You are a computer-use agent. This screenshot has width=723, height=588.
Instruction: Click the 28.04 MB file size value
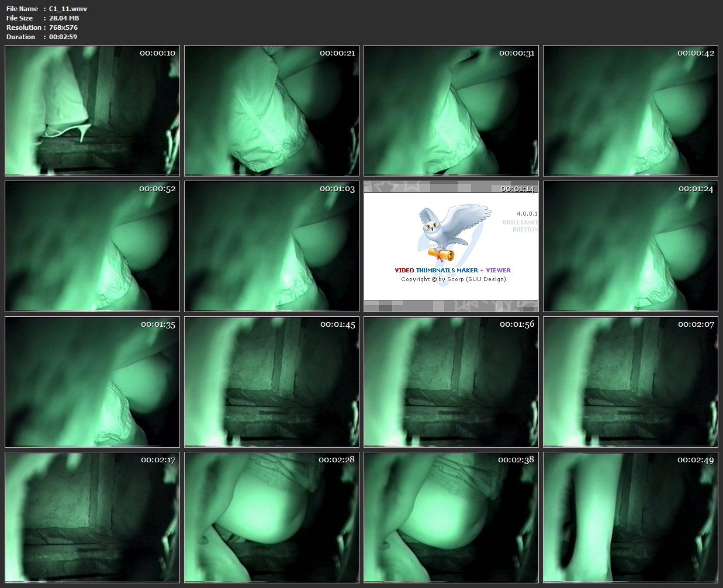tap(64, 18)
